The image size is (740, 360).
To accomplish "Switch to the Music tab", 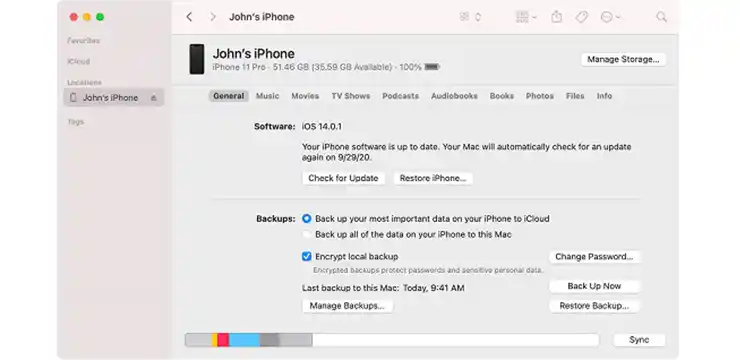I will tap(268, 96).
